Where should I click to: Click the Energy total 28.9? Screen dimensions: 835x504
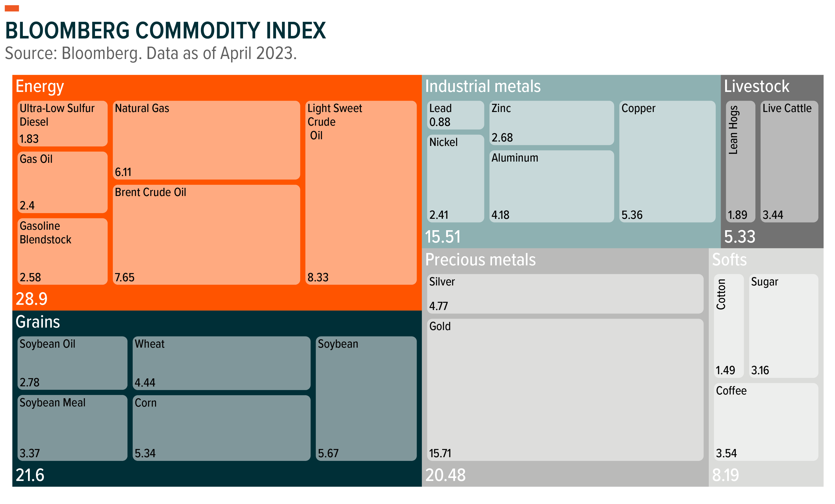click(x=31, y=299)
